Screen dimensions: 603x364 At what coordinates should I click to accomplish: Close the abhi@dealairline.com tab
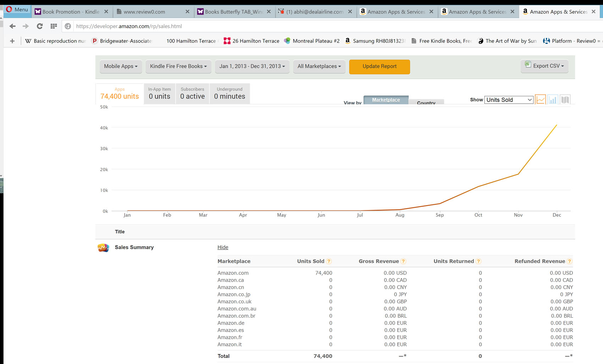coord(350,12)
